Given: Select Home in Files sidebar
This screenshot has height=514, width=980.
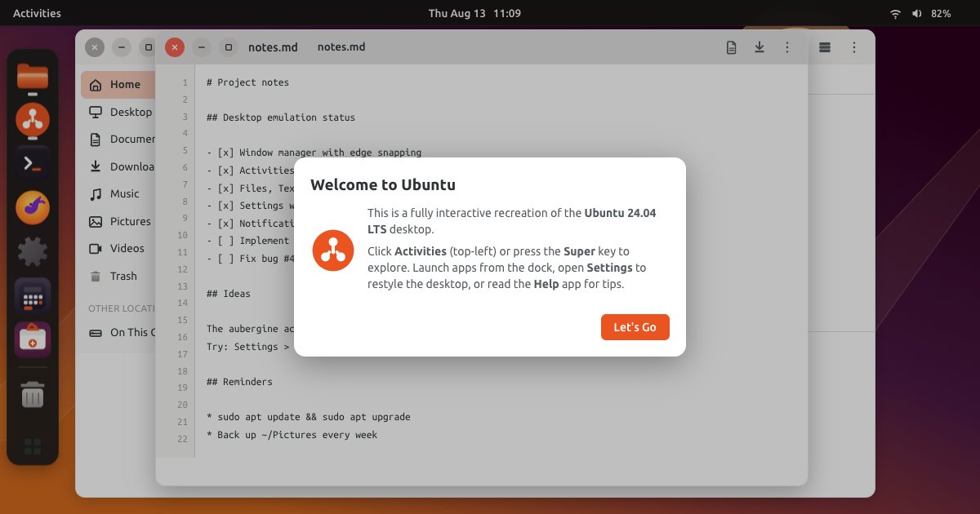Looking at the screenshot, I should pyautogui.click(x=118, y=85).
